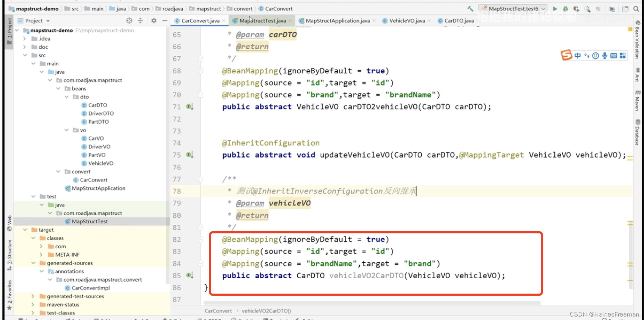Expand the doc folder
The image size is (644, 320).
click(25, 47)
